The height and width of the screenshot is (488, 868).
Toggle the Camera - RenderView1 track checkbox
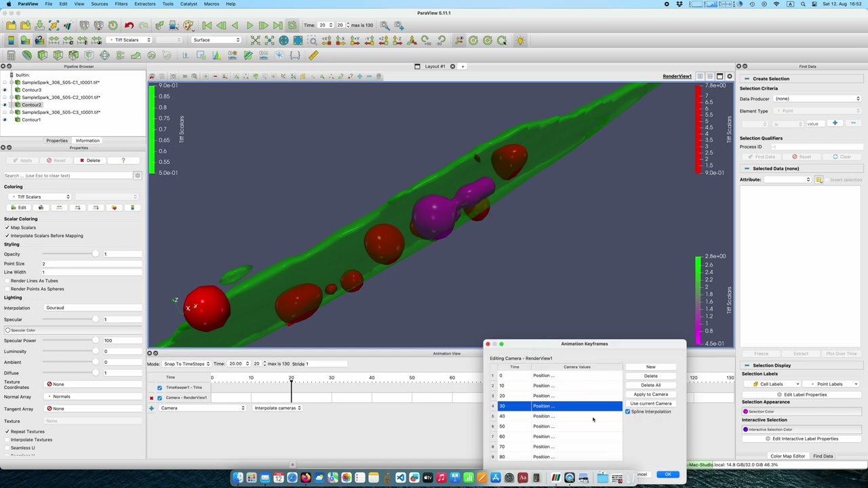(x=159, y=397)
